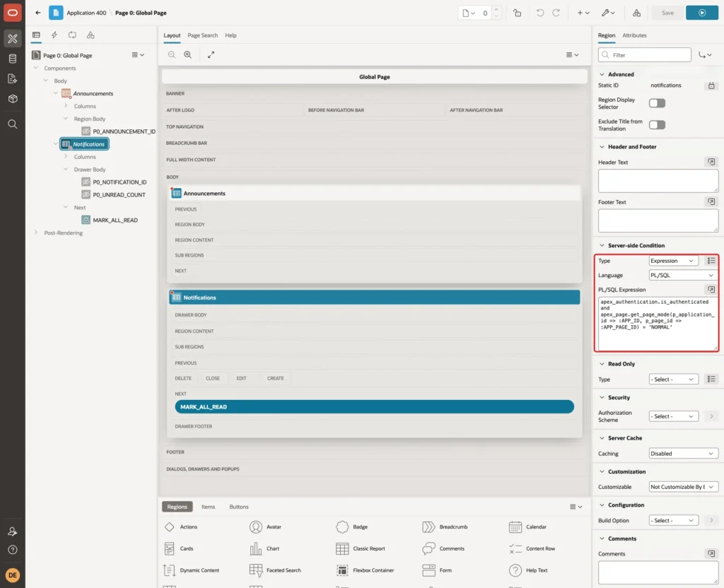This screenshot has height=588, width=724.
Task: Open the Help tab
Action: (x=231, y=35)
